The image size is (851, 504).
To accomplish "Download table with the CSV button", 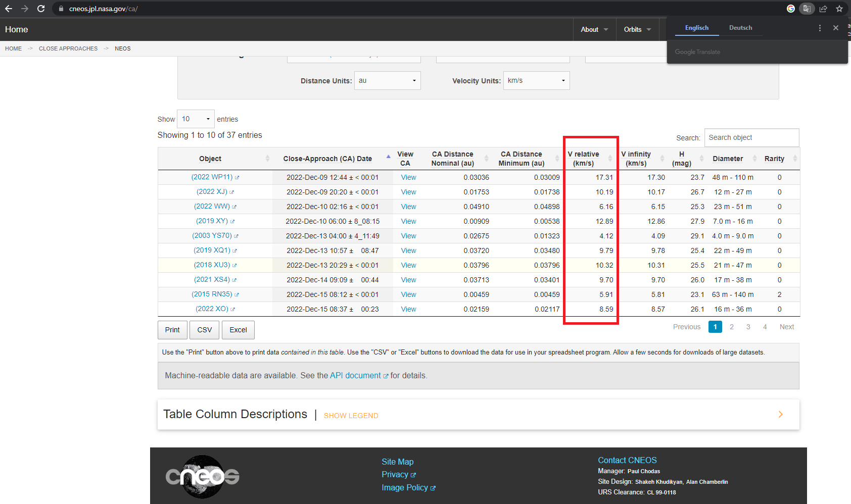I will pyautogui.click(x=205, y=330).
